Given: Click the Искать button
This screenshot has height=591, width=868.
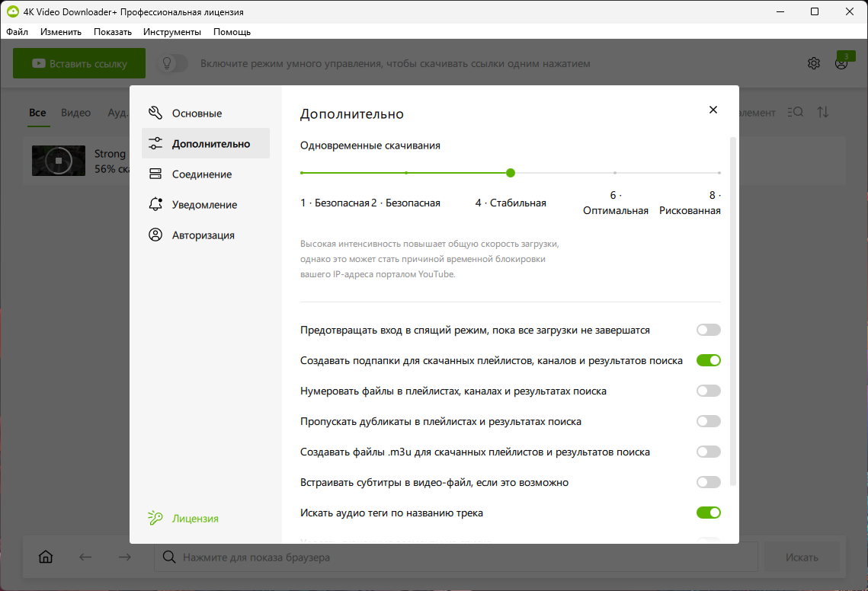Looking at the screenshot, I should (x=802, y=557).
